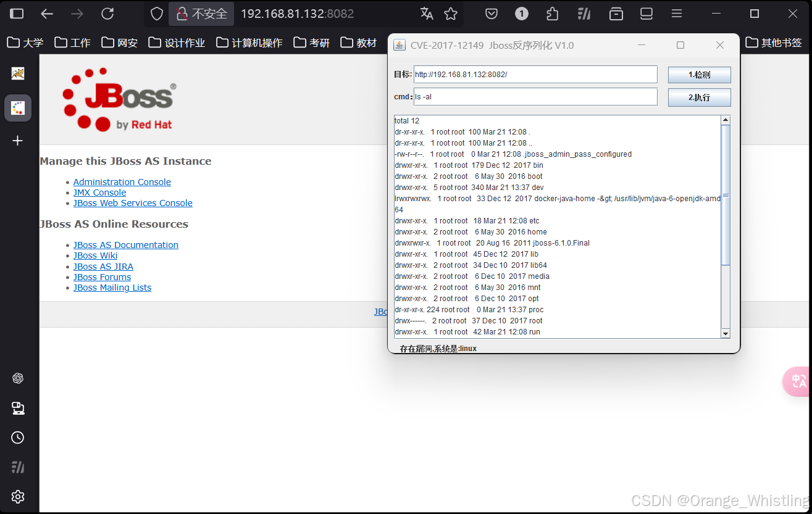Click the JBoss by Red Hat logo
812x514 pixels.
coord(119,99)
